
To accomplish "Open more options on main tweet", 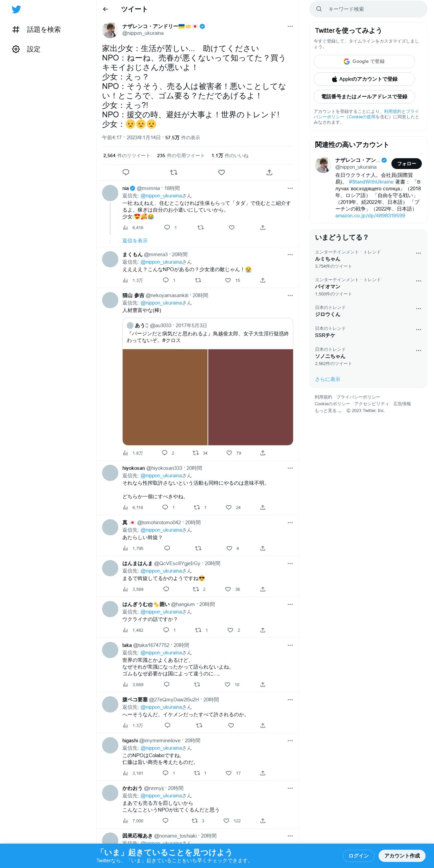I will point(290,26).
